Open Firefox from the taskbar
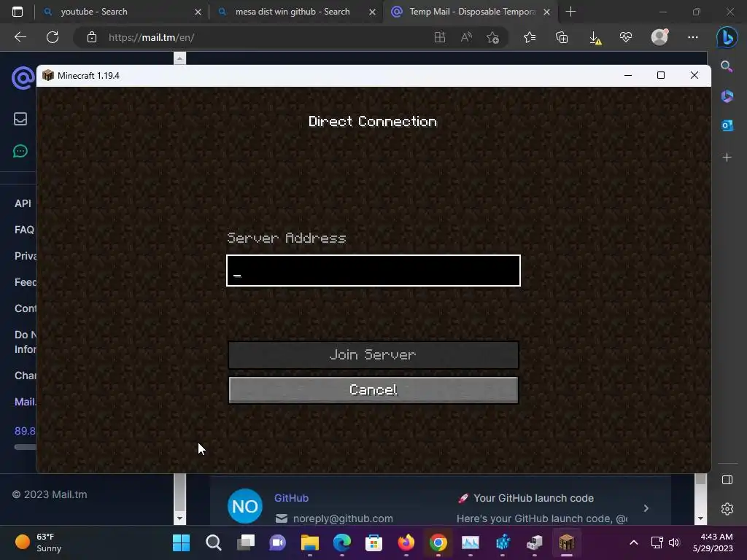The width and height of the screenshot is (747, 560). pyautogui.click(x=406, y=542)
